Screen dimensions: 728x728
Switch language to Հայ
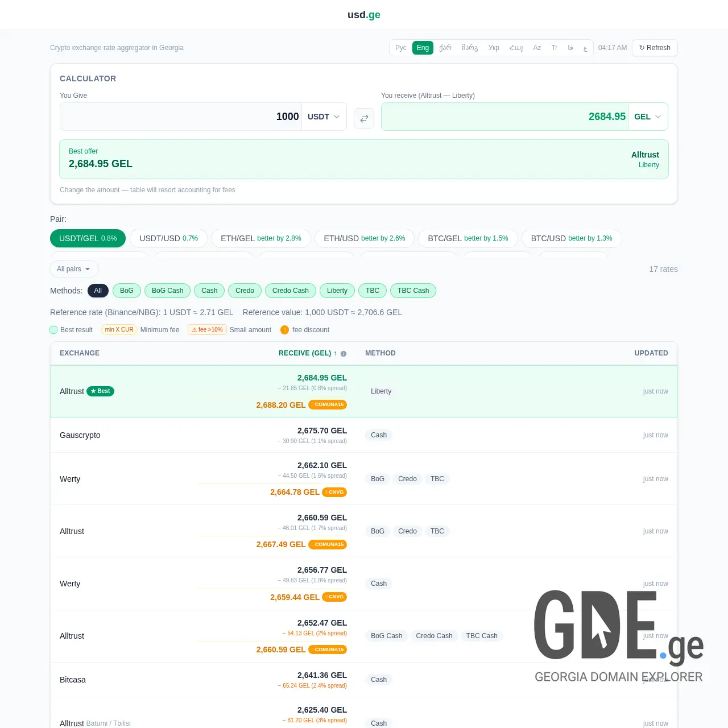[516, 48]
